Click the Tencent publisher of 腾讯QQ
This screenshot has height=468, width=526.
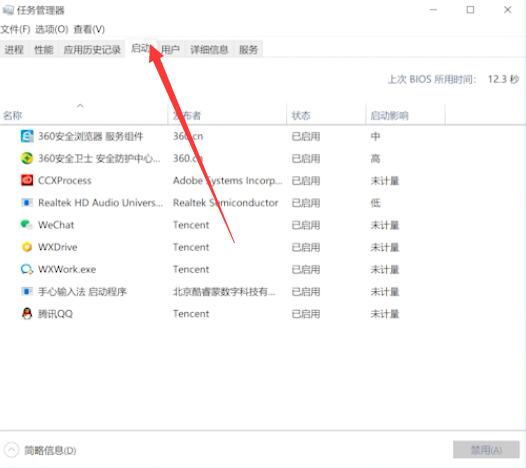[191, 314]
